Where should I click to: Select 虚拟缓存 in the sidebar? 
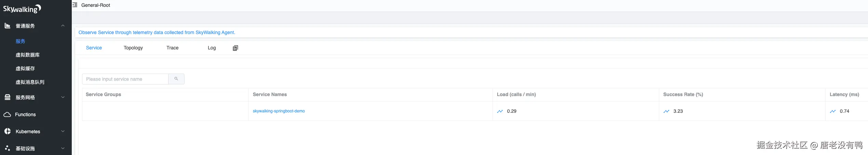(x=25, y=68)
